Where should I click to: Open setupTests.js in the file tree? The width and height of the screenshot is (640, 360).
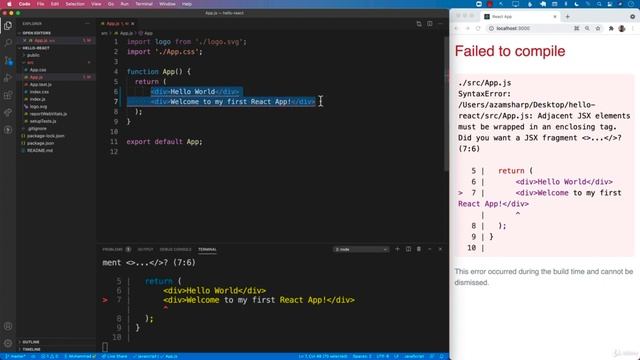pos(43,121)
